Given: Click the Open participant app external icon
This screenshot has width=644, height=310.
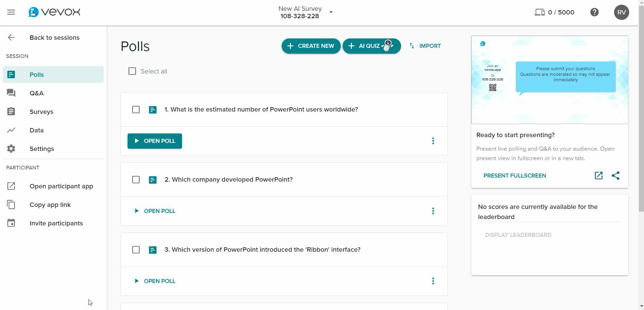Looking at the screenshot, I should [x=11, y=186].
